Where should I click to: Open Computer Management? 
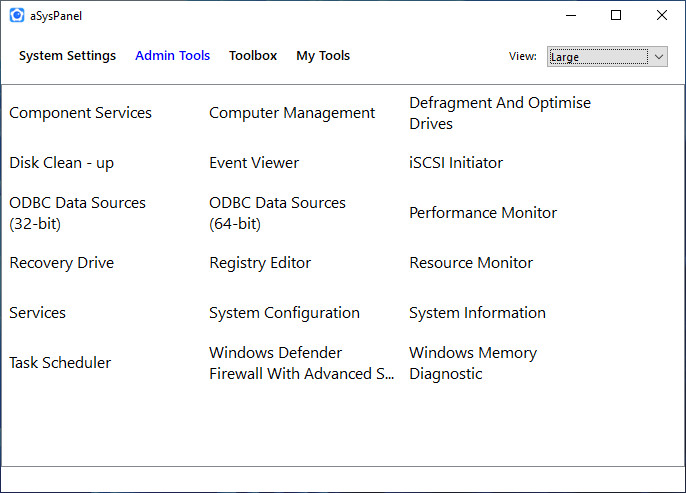(x=292, y=113)
